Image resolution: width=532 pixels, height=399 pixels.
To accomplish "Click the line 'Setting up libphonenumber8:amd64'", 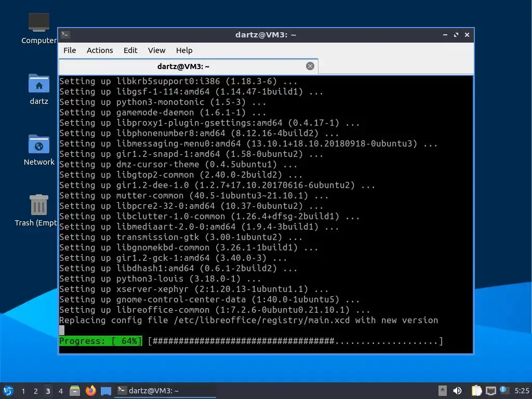I will (199, 133).
